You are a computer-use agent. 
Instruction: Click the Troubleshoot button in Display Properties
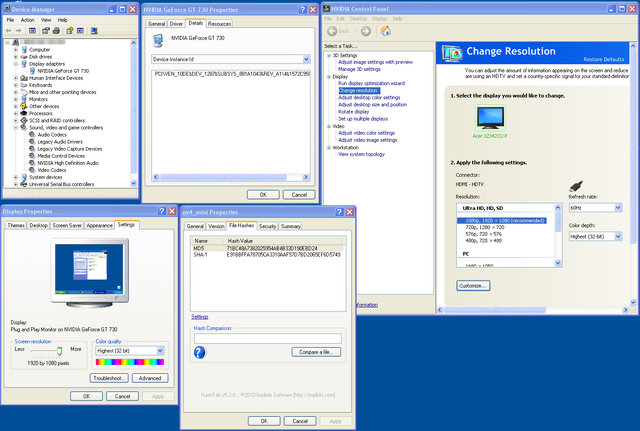109,378
